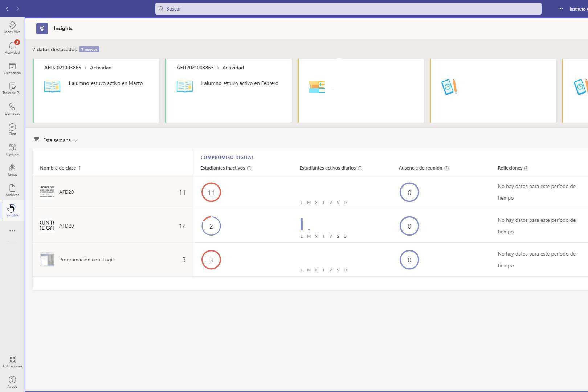Expand more apps ellipsis in sidebar

(12, 231)
